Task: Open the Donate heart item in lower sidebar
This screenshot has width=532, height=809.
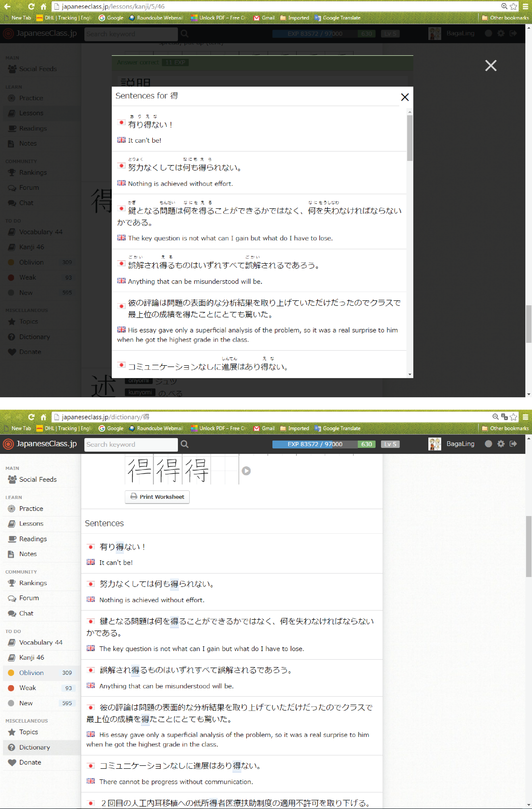Action: pos(30,762)
